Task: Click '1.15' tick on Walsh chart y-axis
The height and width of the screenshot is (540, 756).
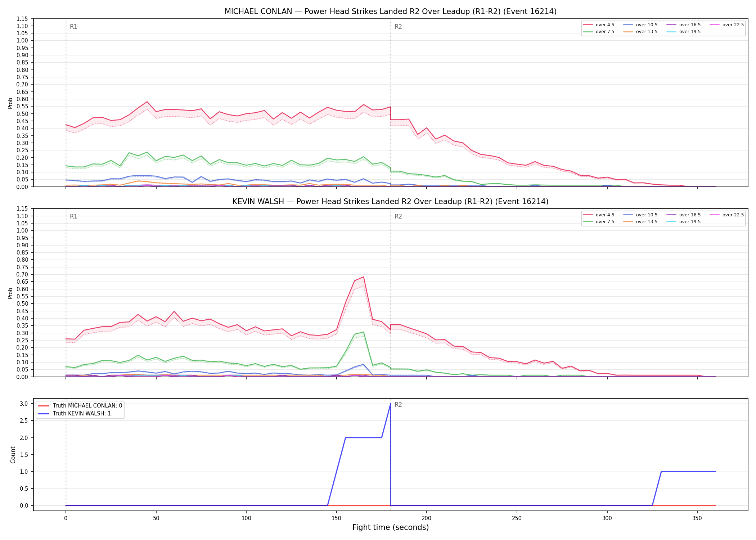Action: tap(22, 209)
